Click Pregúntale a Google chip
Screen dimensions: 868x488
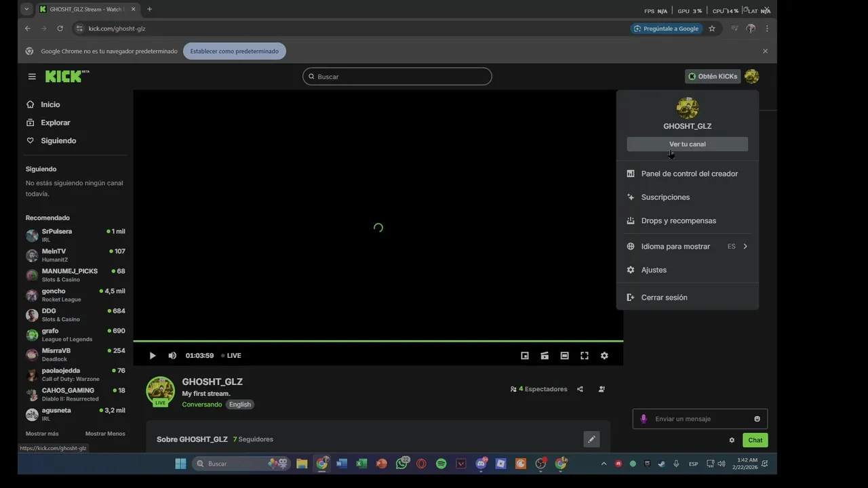tap(666, 28)
